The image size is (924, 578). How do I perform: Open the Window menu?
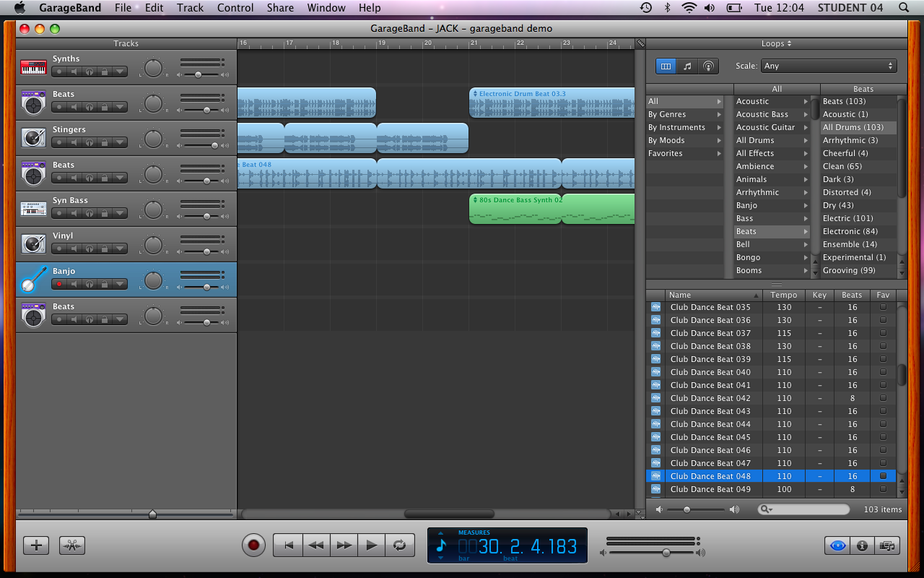(326, 8)
